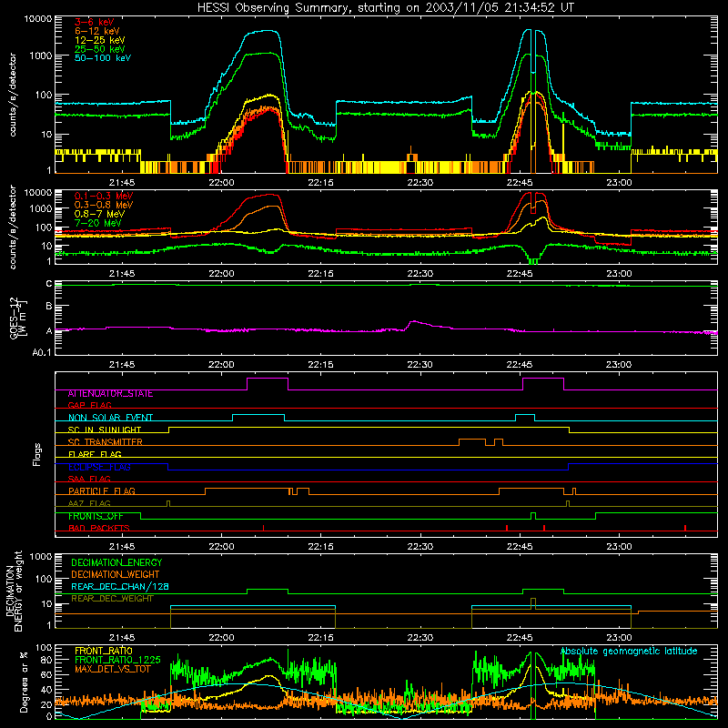Click the Absolute geomagnetic latitude label
The image size is (728, 728).
[x=629, y=652]
